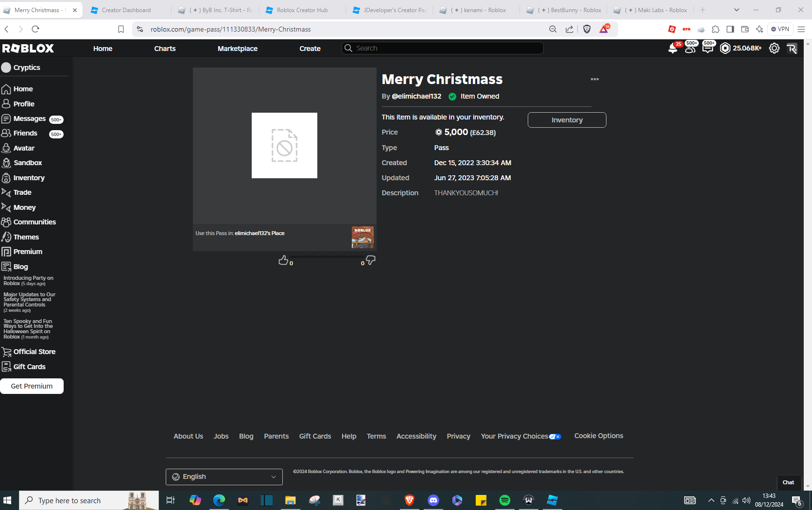Expand the browser tab list chevron
The height and width of the screenshot is (510, 812).
[737, 10]
